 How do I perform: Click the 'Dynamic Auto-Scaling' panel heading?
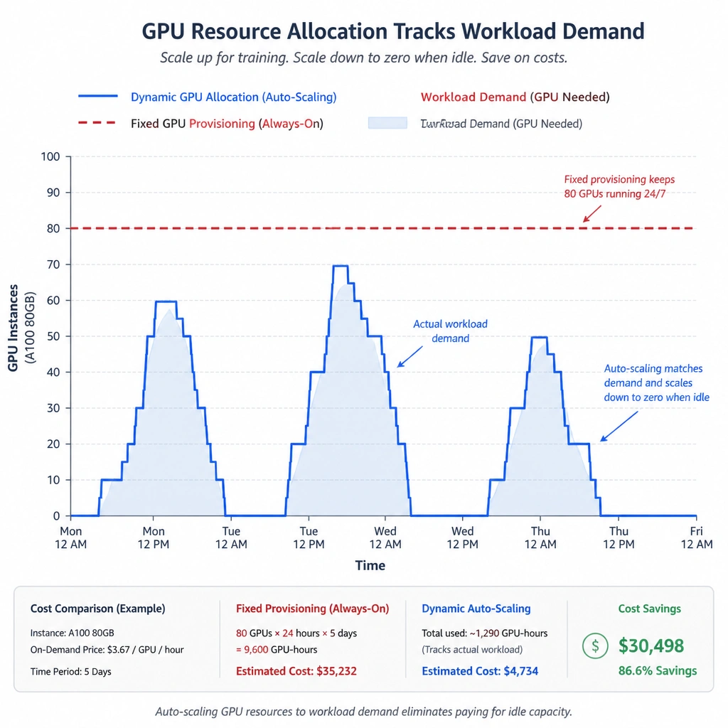click(476, 609)
